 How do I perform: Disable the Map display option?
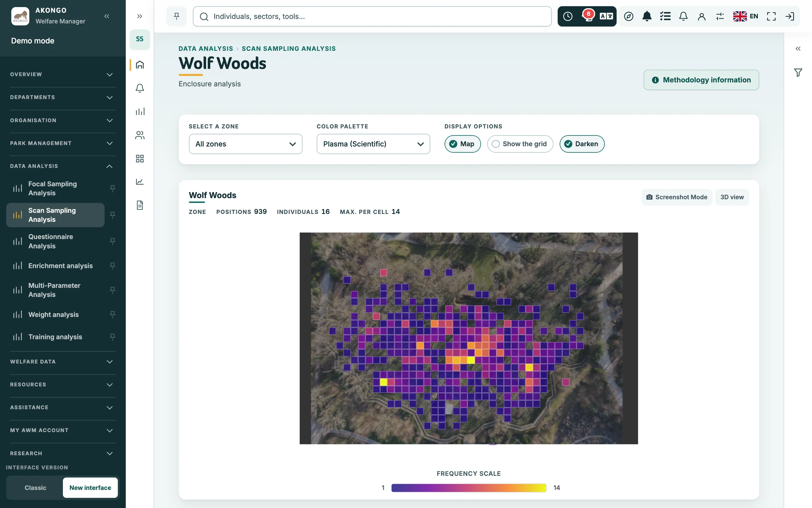[463, 144]
